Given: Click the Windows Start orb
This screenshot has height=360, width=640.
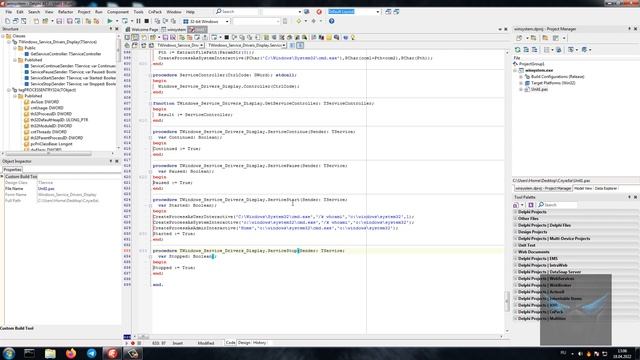Looking at the screenshot, I should (x=9, y=353).
